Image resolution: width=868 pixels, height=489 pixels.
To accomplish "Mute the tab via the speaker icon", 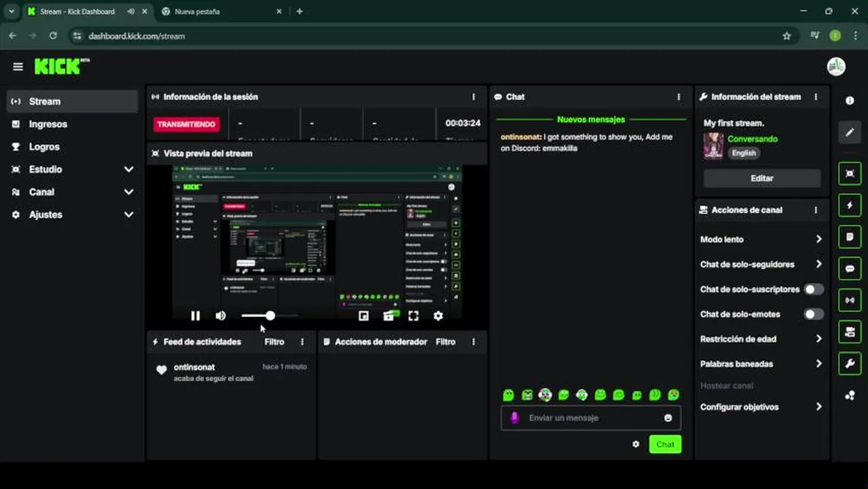I will (x=130, y=12).
